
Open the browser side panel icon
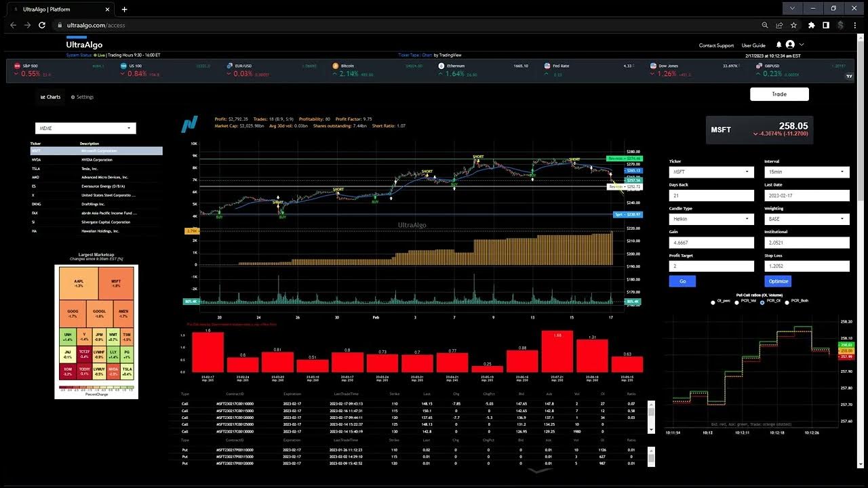click(x=826, y=25)
